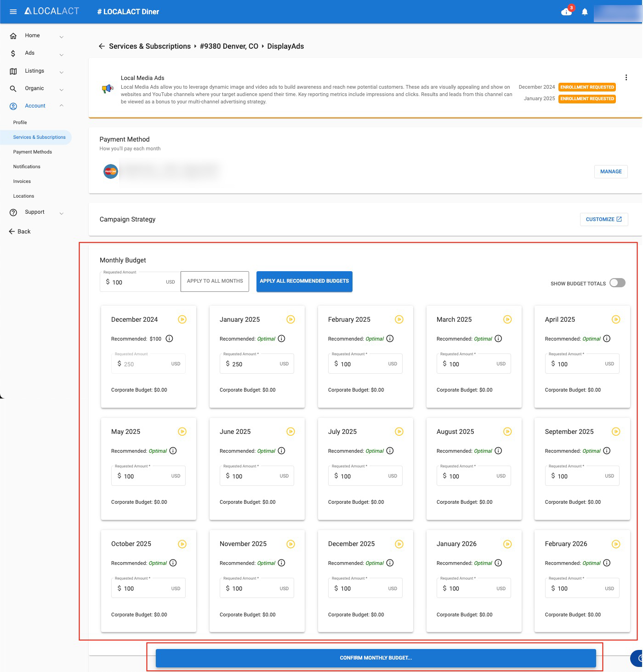The image size is (643, 672).
Task: Open Services & Subscriptions breadcrumb link
Action: [150, 46]
